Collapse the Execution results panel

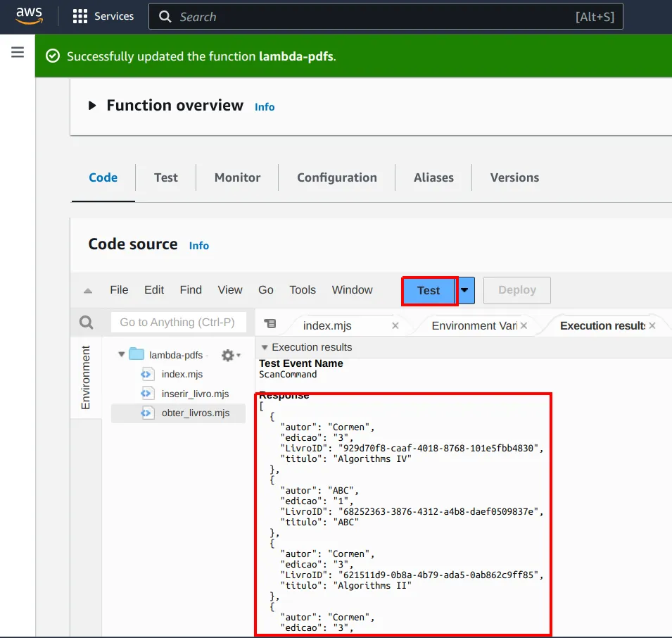pos(265,347)
